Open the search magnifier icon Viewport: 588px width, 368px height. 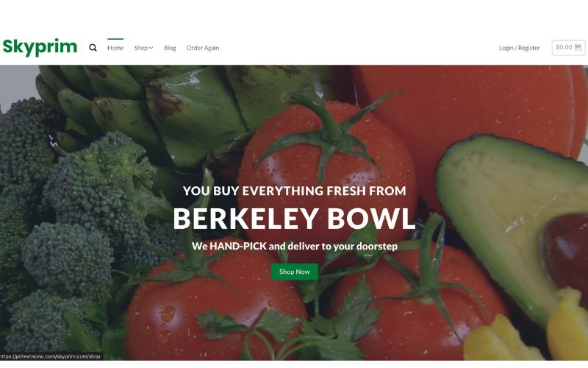click(x=93, y=48)
